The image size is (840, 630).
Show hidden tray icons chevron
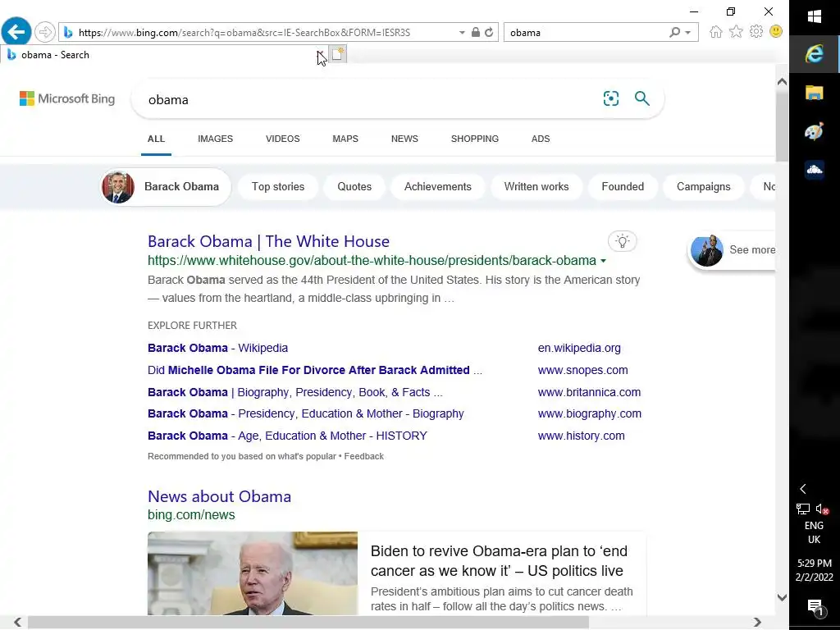(803, 489)
